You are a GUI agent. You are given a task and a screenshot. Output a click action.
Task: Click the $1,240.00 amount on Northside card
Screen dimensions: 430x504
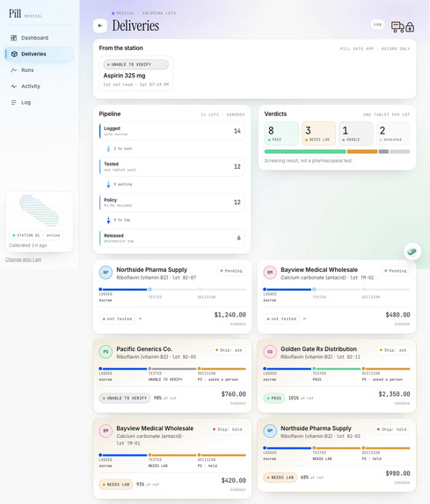coord(230,315)
